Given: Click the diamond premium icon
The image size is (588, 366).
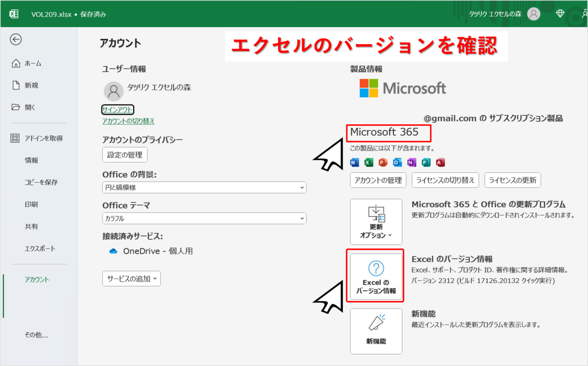Looking at the screenshot, I should pos(560,14).
